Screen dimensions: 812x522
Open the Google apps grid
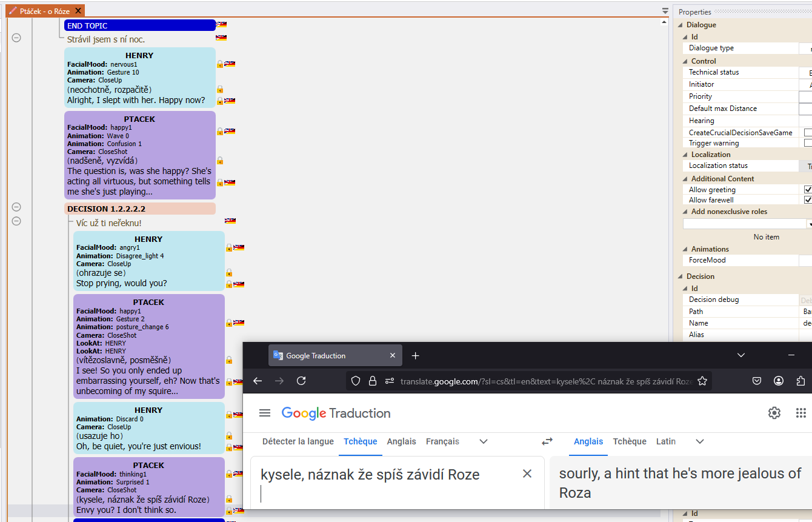point(800,413)
